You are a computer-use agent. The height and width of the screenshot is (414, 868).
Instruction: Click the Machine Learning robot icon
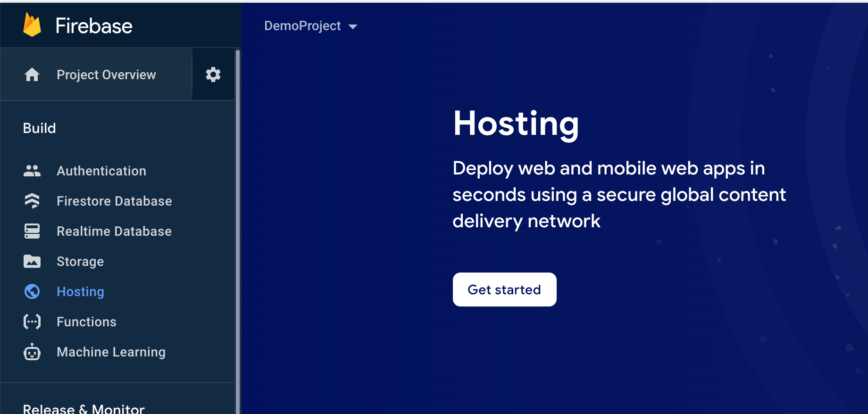(x=32, y=352)
